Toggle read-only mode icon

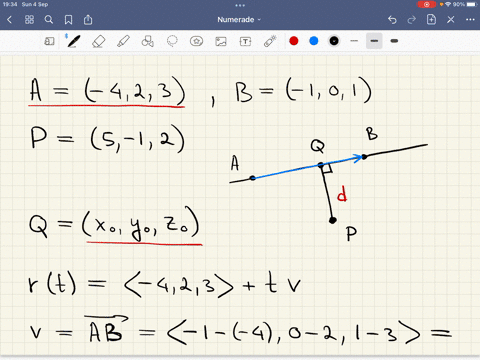[x=49, y=41]
